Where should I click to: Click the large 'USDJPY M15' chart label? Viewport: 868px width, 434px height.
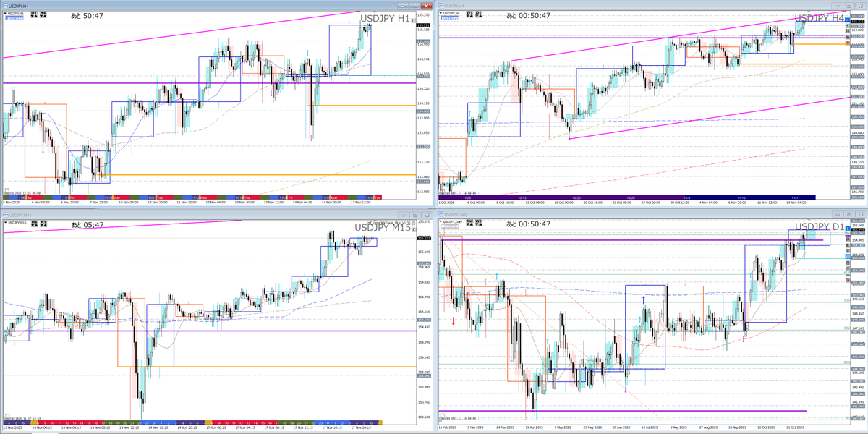(383, 228)
